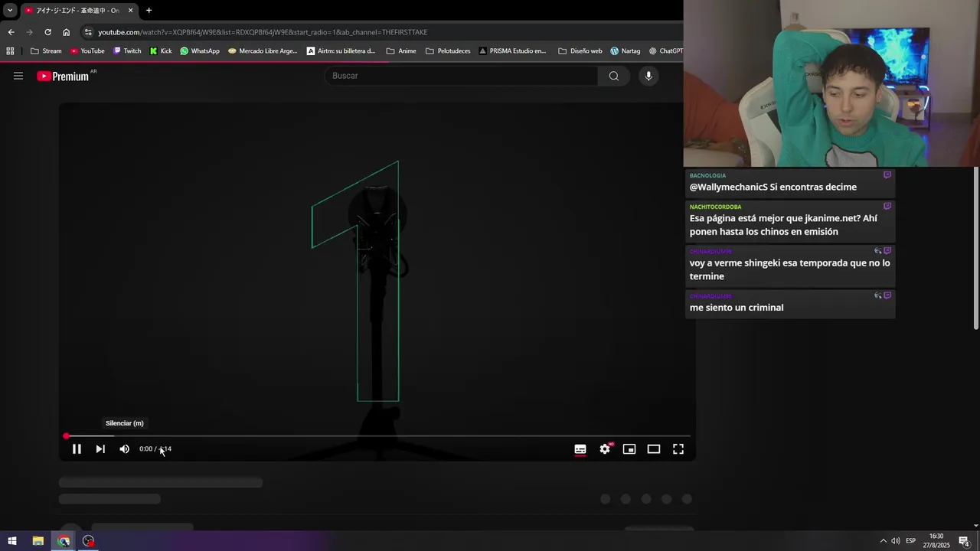Enter full screen mode

[678, 449]
